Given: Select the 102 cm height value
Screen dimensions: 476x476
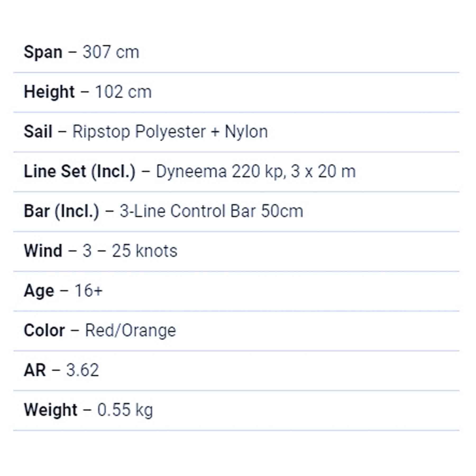Looking at the screenshot, I should 123,92.
